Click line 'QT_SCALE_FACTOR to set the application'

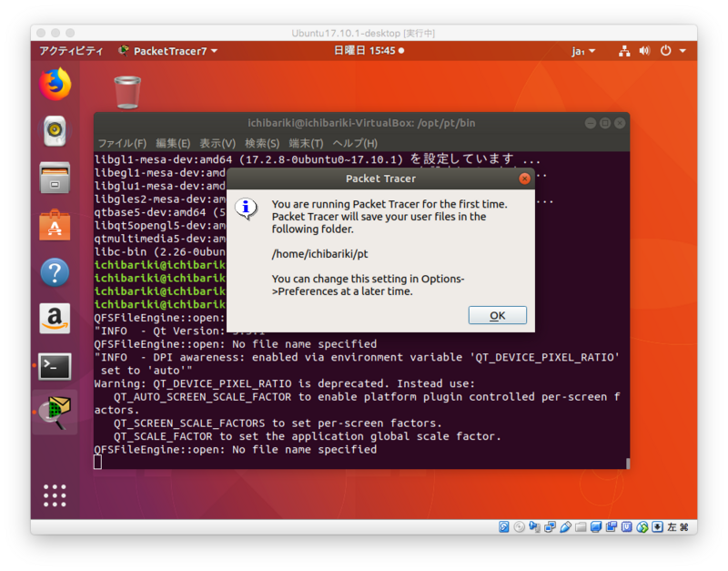(x=308, y=436)
